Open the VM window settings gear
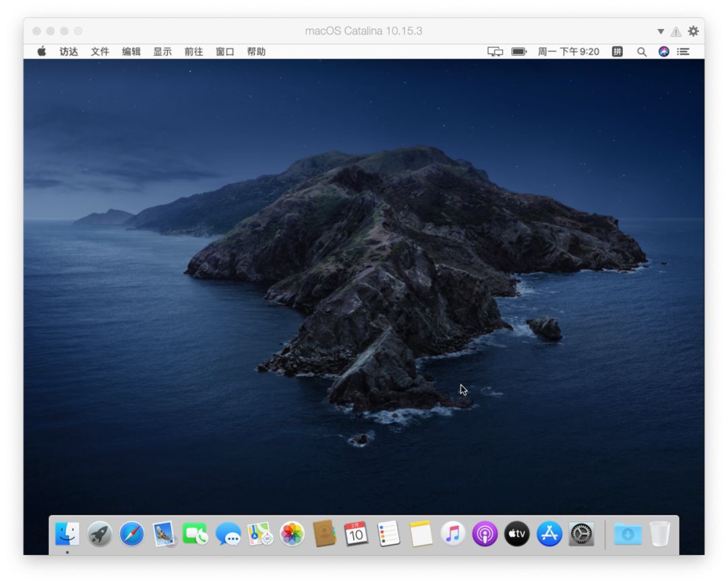Screen dimensions: 728x584 click(x=693, y=31)
